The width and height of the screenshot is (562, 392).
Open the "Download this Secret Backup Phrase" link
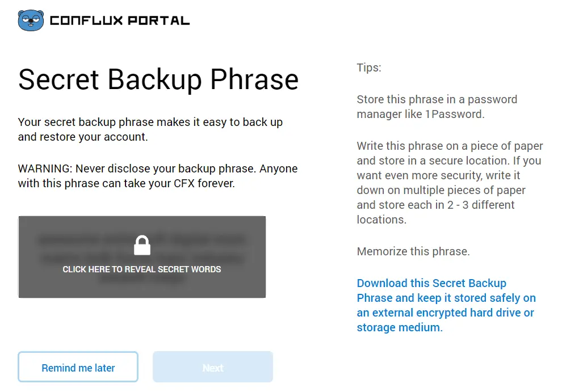coord(446,305)
